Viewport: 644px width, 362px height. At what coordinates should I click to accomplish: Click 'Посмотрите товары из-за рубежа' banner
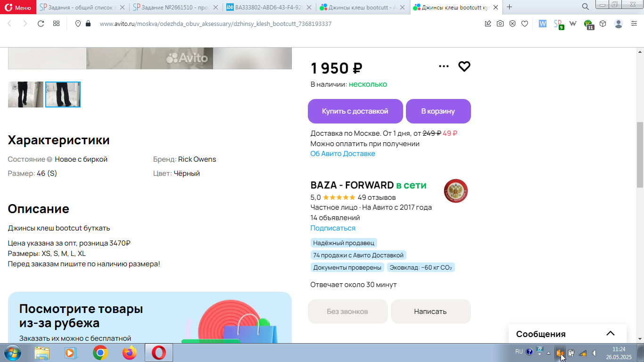click(150, 317)
